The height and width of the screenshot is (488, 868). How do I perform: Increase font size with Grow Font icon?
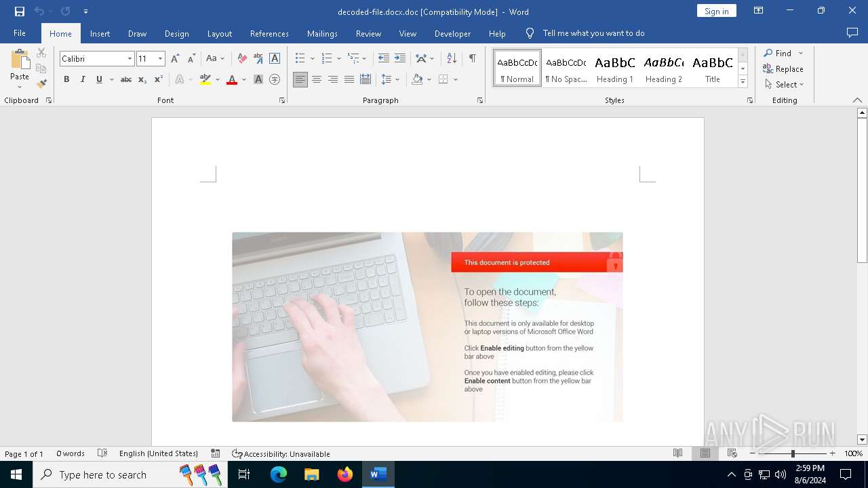pyautogui.click(x=176, y=58)
